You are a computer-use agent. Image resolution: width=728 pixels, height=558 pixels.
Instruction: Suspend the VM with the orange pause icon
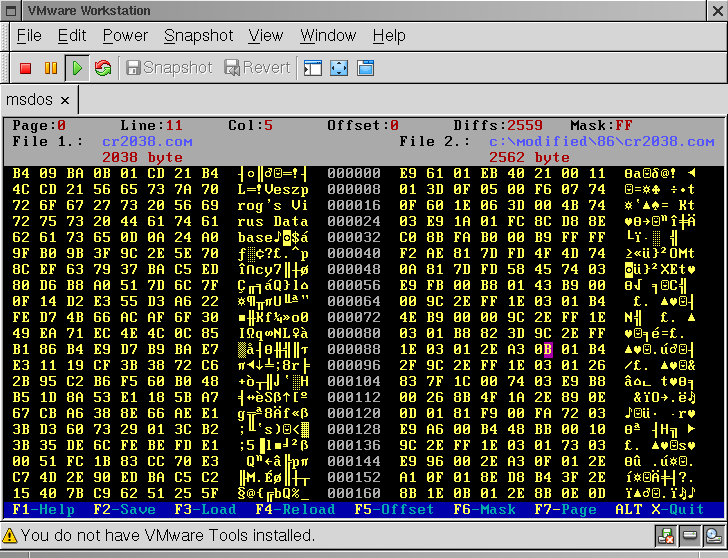coord(51,68)
